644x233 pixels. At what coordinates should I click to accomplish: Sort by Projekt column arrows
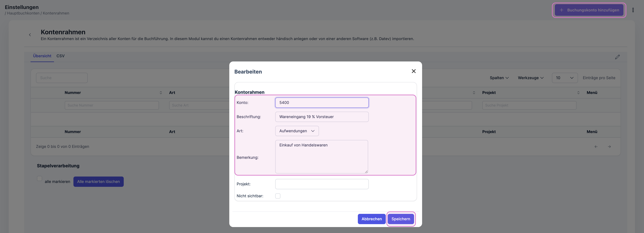coord(578,93)
